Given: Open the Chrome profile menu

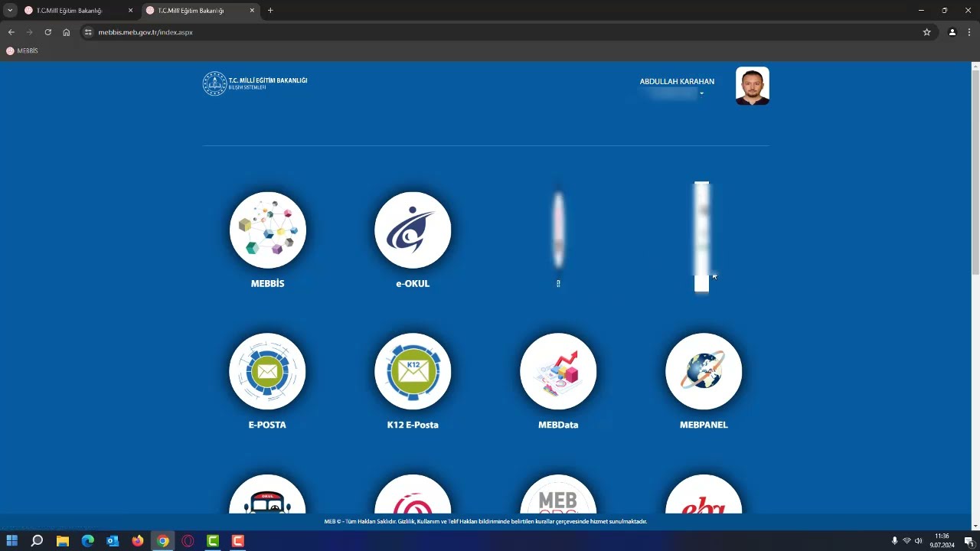Looking at the screenshot, I should [x=952, y=32].
